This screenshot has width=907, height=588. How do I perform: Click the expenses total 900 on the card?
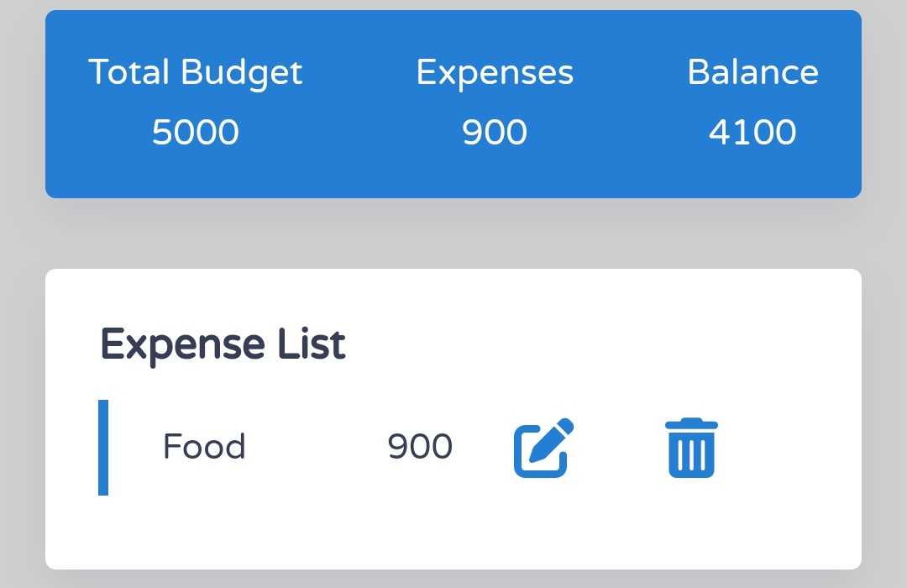point(495,131)
